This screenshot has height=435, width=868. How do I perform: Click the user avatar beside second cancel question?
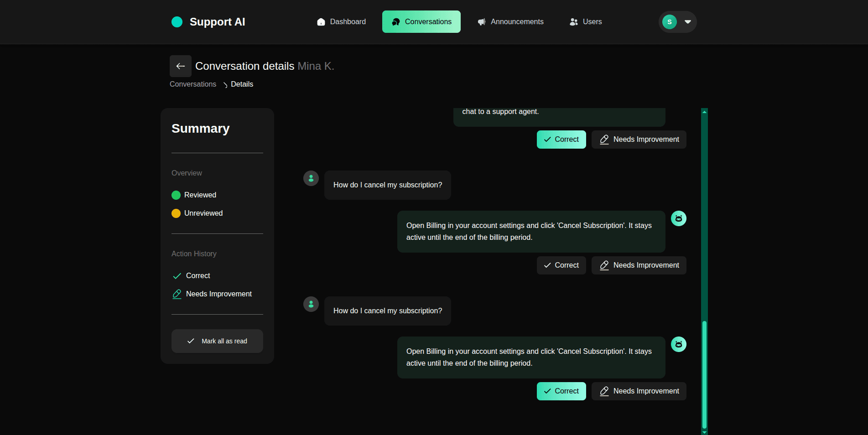[311, 304]
